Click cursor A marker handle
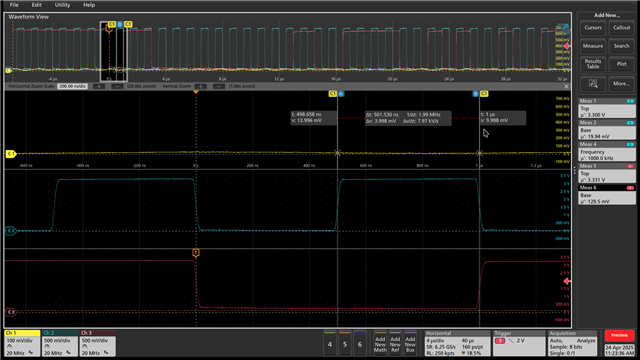Screen dimensions: 640x360 coord(341,94)
